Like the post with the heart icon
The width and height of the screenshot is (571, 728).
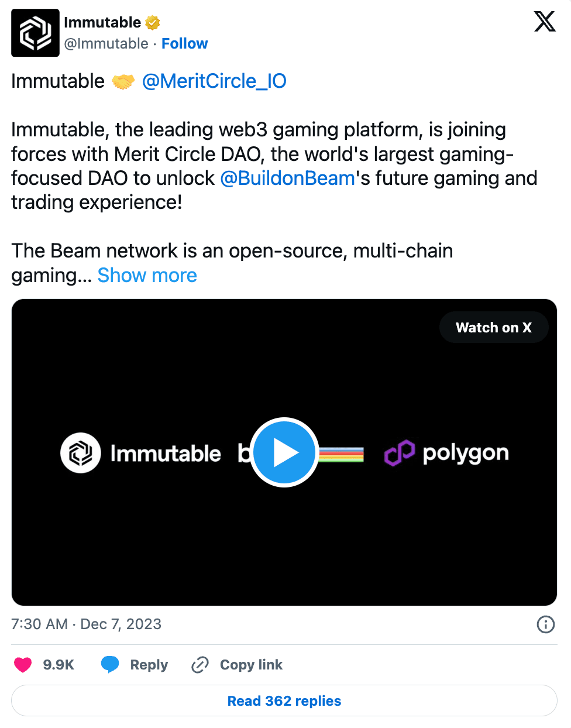pos(23,665)
